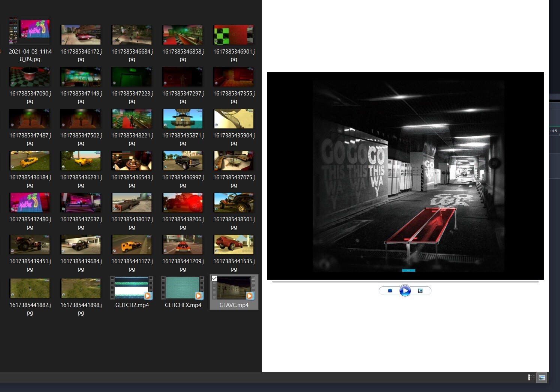
Task: Switch to details view in status bar
Action: click(x=531, y=377)
